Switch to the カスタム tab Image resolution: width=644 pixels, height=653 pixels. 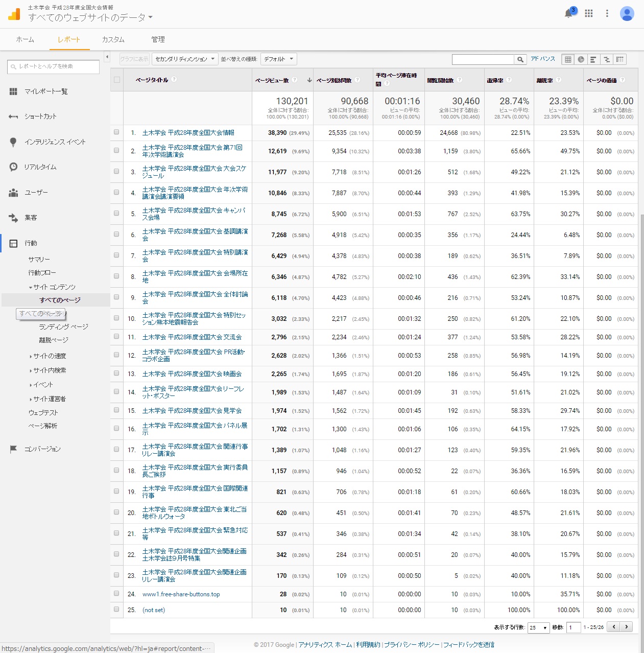click(x=113, y=39)
